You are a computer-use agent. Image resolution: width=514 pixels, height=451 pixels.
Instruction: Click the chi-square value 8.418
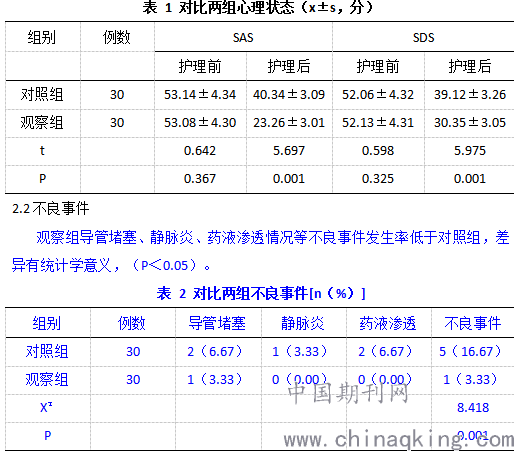(x=473, y=407)
